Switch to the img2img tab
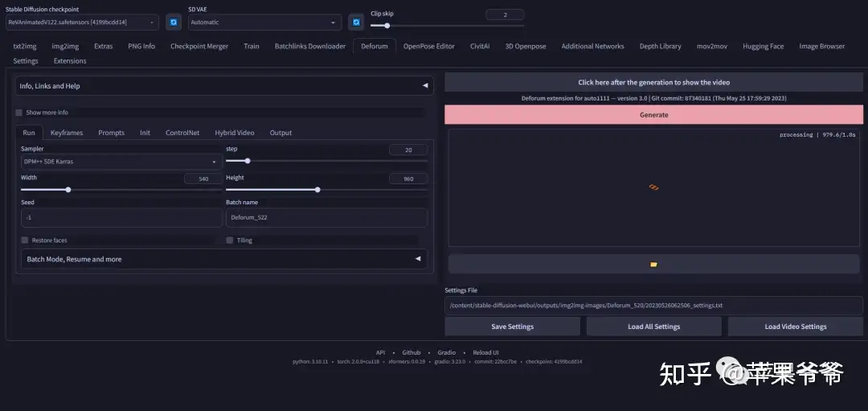This screenshot has height=411, width=868. point(65,47)
